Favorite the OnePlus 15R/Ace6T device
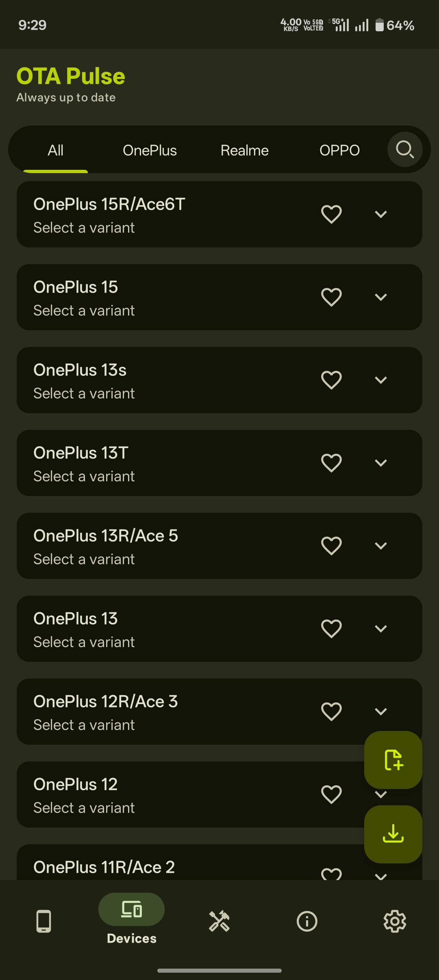 (331, 214)
